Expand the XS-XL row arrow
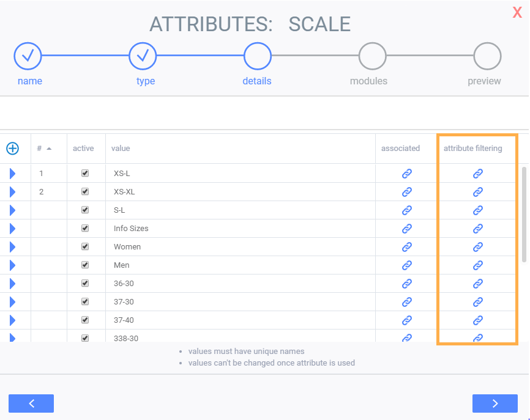 pos(12,192)
